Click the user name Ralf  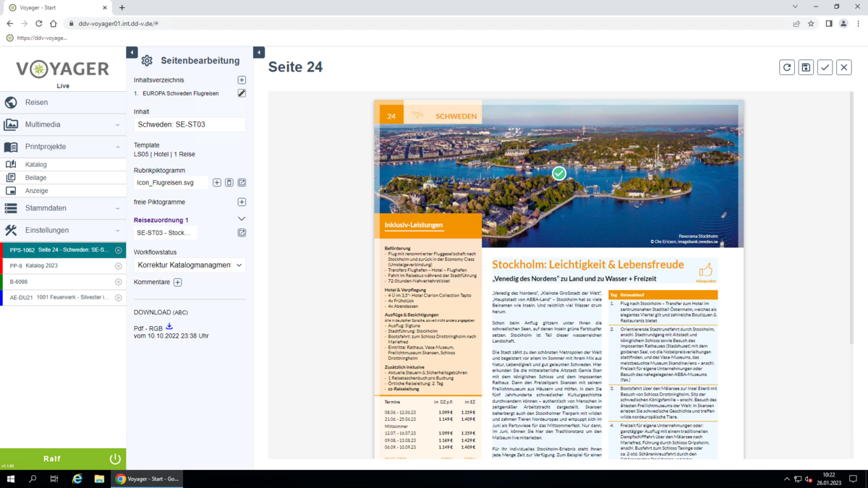coord(52,459)
